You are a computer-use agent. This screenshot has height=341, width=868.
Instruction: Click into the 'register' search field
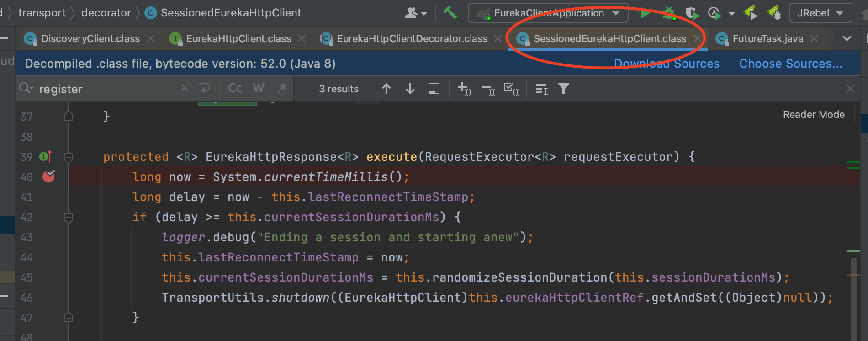point(107,89)
